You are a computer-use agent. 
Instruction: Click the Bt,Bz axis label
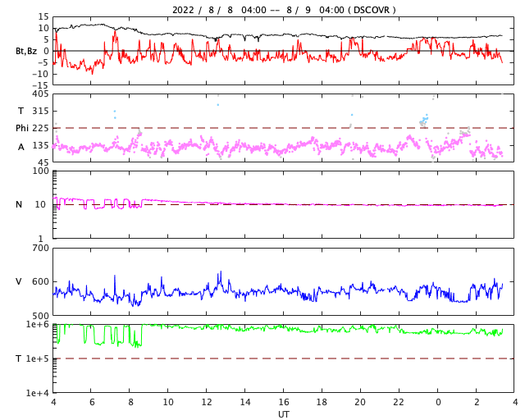[x=26, y=51]
